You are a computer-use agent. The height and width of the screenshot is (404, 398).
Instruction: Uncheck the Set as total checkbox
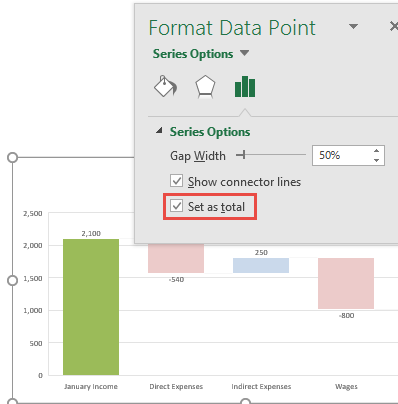pyautogui.click(x=176, y=206)
